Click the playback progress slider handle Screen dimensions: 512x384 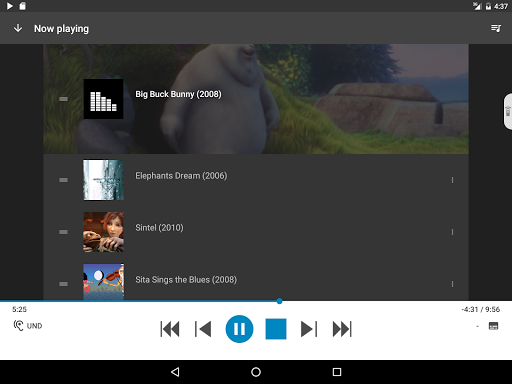coord(279,301)
